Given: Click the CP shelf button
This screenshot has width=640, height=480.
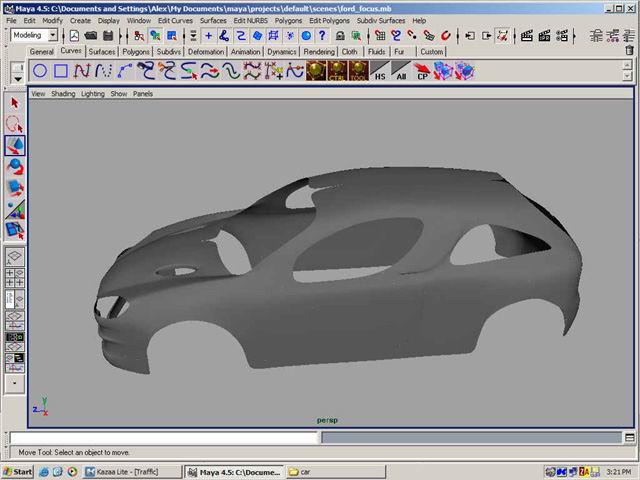Looking at the screenshot, I should pyautogui.click(x=422, y=71).
